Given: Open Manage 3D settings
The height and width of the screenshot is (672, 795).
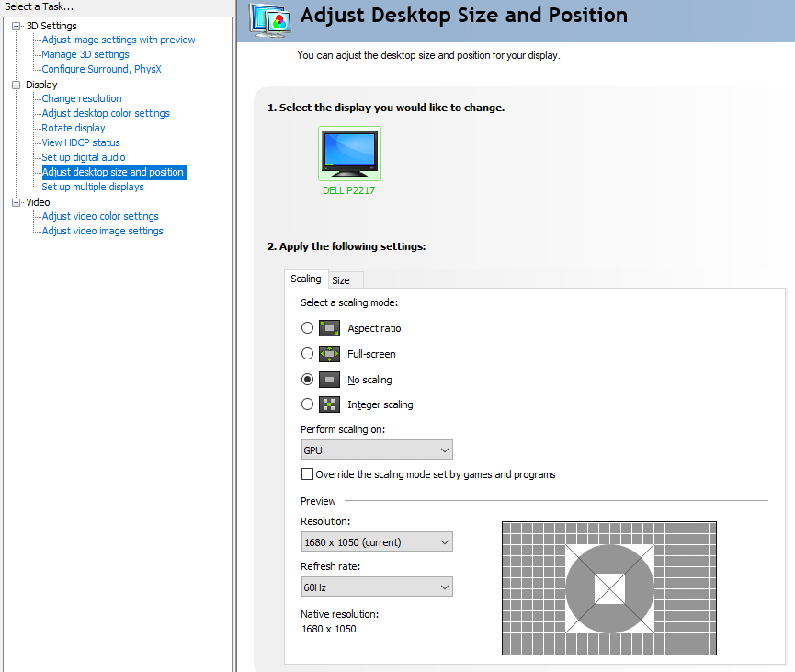Looking at the screenshot, I should [85, 54].
